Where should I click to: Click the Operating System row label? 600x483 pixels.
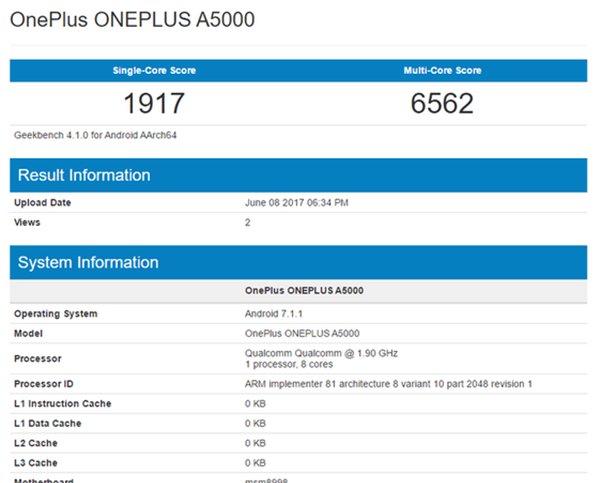pos(56,314)
